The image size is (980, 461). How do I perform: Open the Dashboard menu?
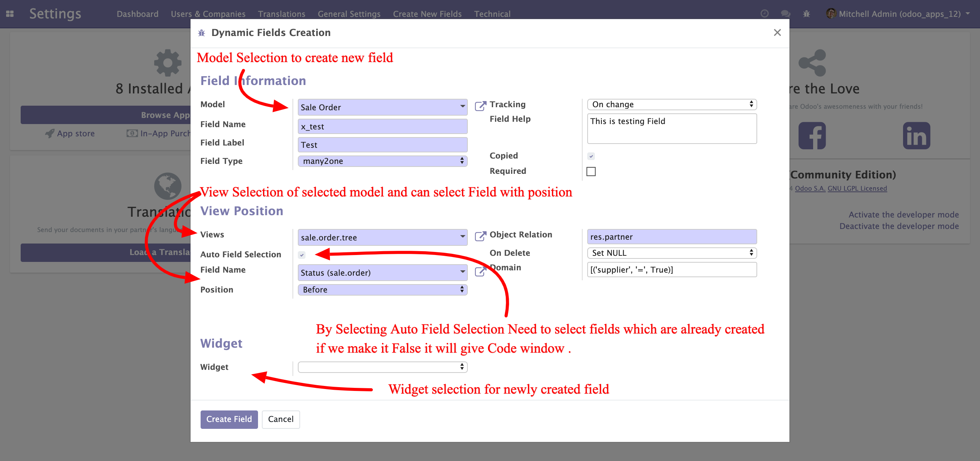[137, 14]
